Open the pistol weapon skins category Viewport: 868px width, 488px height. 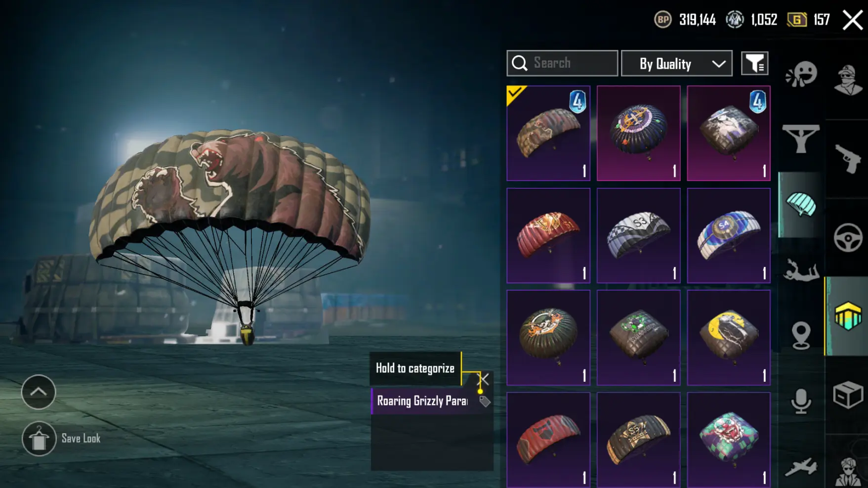pyautogui.click(x=848, y=159)
